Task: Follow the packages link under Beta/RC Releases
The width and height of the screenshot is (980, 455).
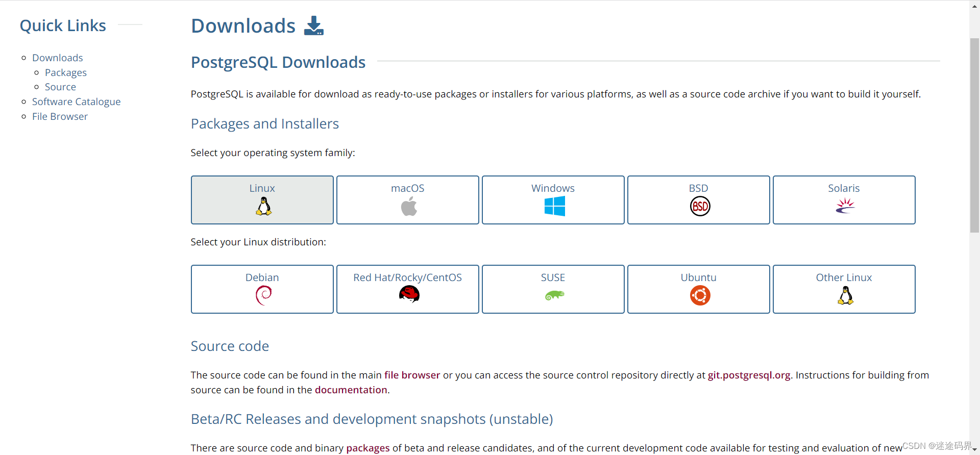Action: pyautogui.click(x=367, y=448)
